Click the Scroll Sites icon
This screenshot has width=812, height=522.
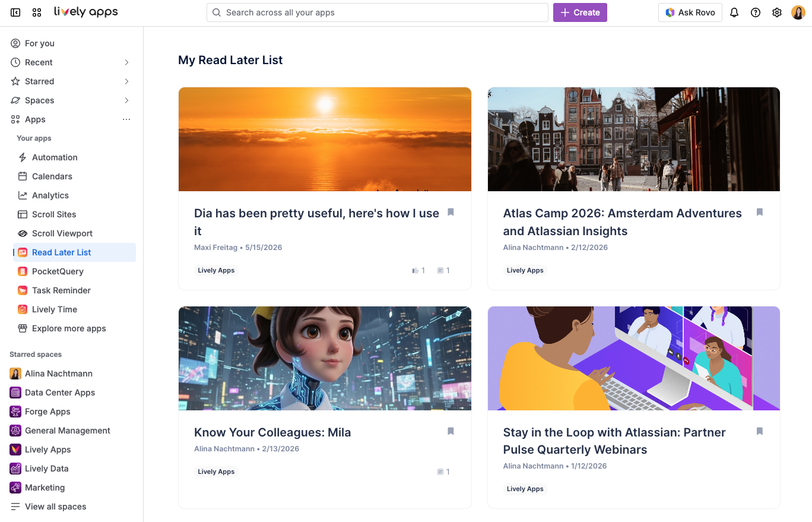click(23, 214)
